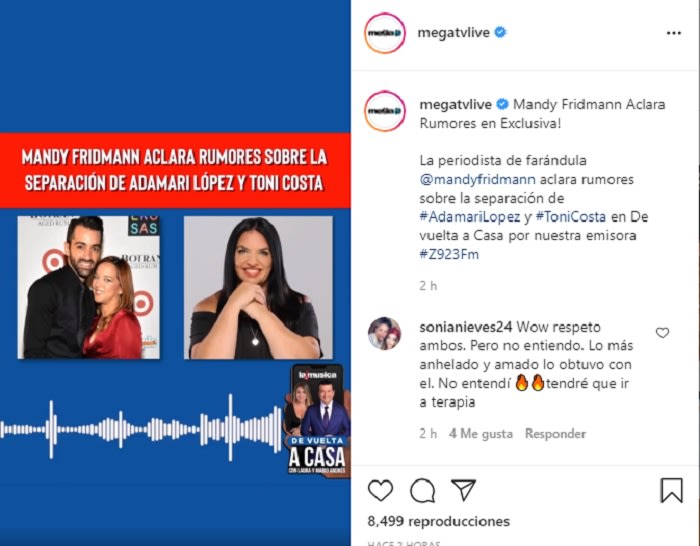Viewport: 700px width, 546px height.
Task: Click the header verified badge icon
Action: pos(500,32)
